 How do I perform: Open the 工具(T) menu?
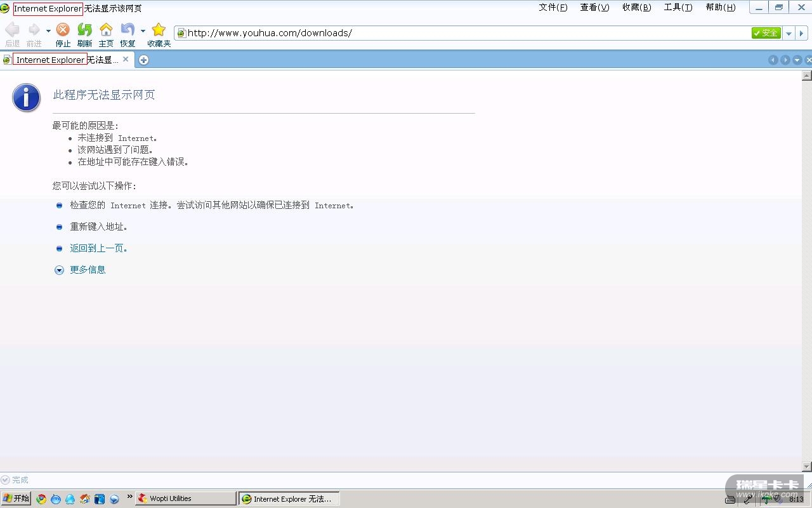point(678,8)
